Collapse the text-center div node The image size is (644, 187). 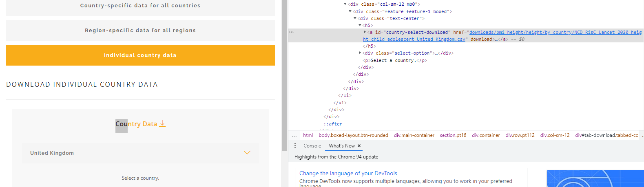point(355,18)
